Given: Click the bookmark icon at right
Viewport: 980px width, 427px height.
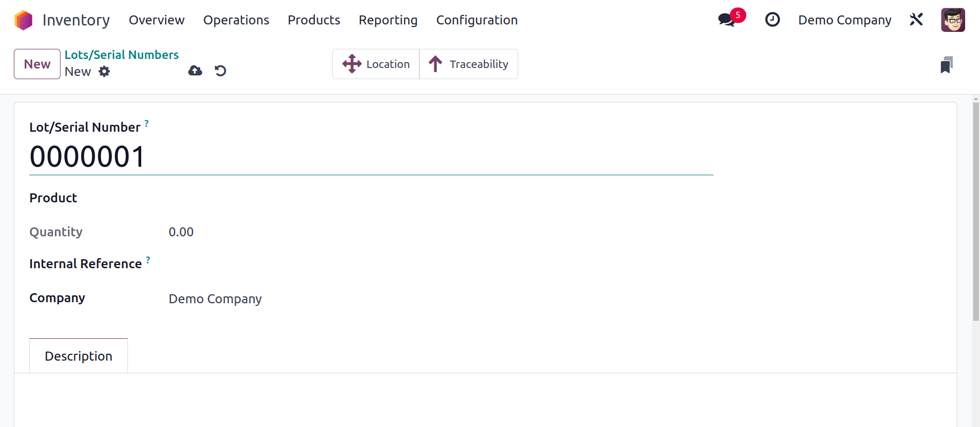Looking at the screenshot, I should tap(947, 65).
